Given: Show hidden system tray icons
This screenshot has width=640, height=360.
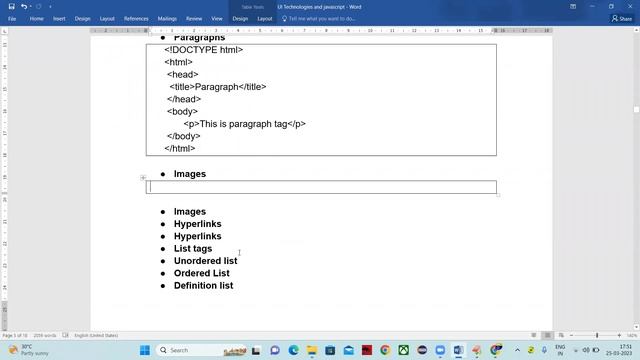Looking at the screenshot, I should [517, 350].
